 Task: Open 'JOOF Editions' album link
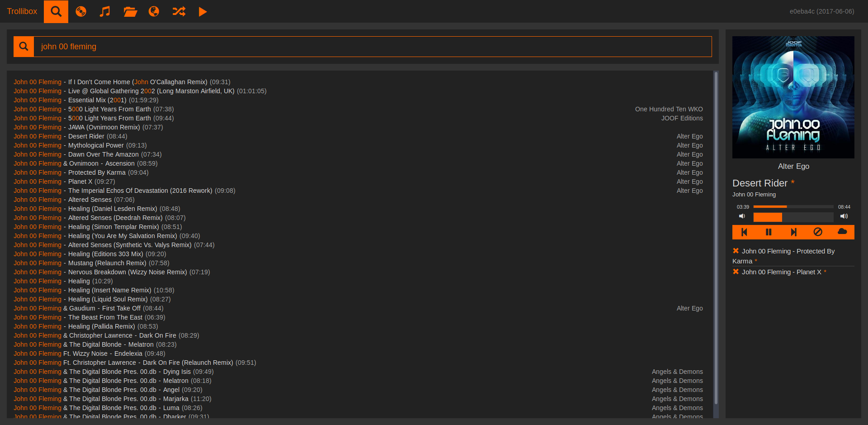click(x=682, y=118)
